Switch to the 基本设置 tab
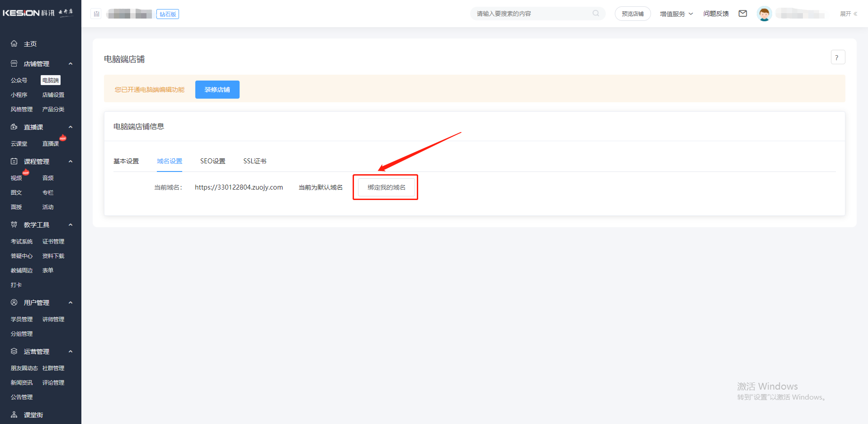The height and width of the screenshot is (424, 868). pyautogui.click(x=126, y=161)
